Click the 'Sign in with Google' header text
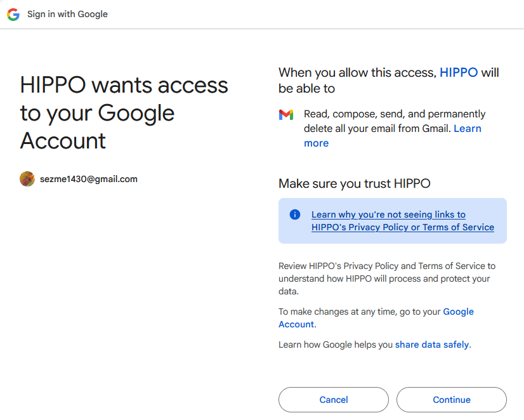 point(67,14)
